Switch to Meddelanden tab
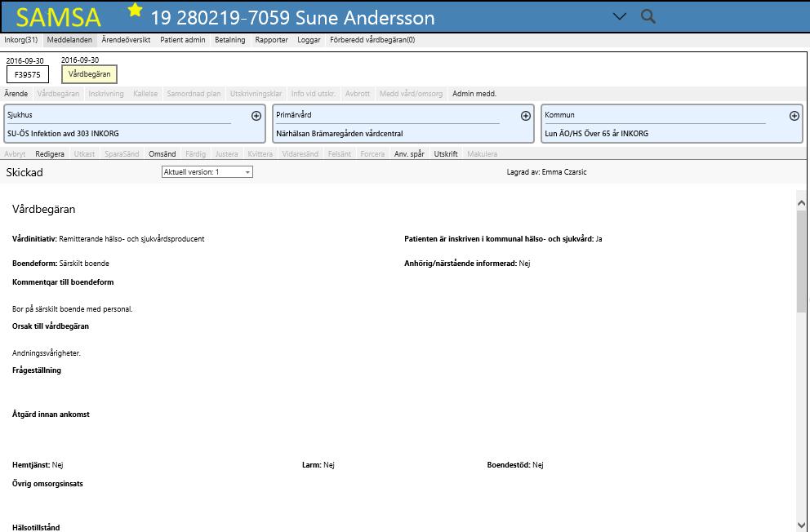 click(69, 40)
